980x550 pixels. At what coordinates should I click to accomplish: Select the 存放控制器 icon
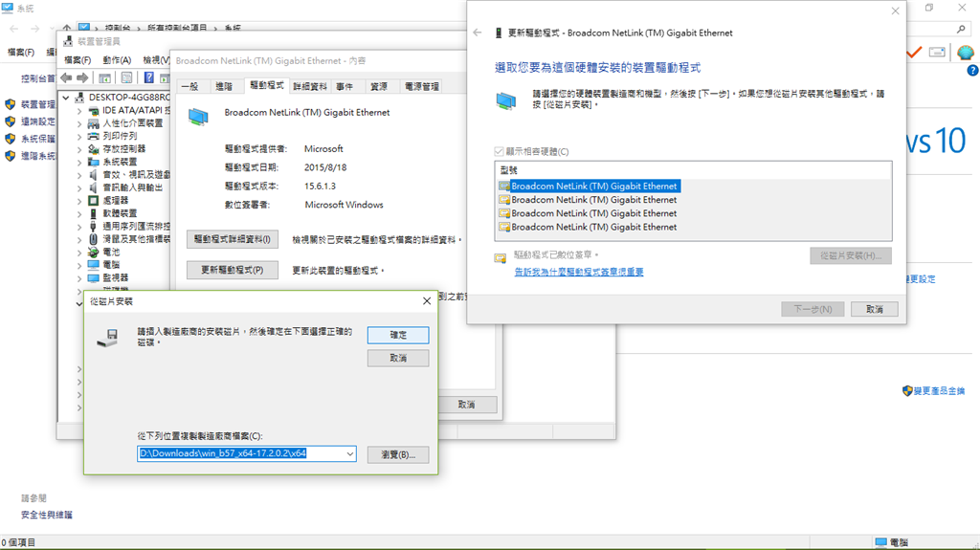[x=93, y=149]
